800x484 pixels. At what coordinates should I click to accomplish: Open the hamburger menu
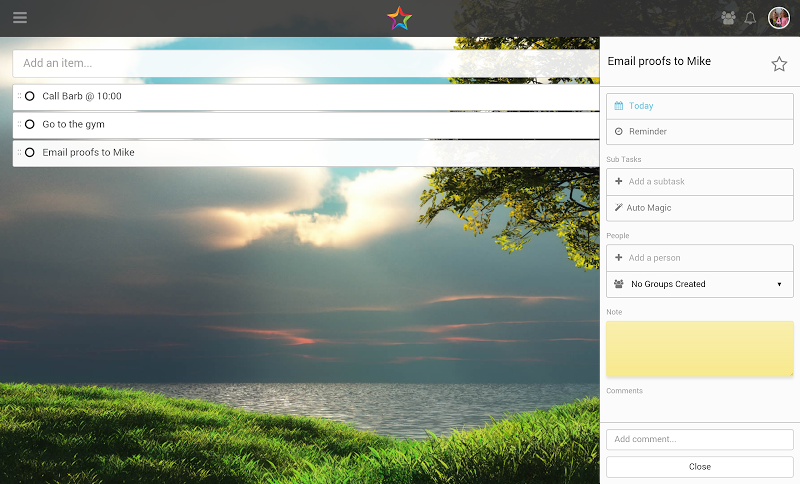point(20,18)
